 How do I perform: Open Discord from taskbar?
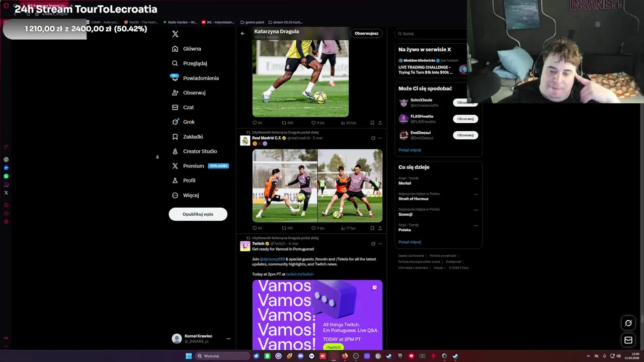coord(300,356)
